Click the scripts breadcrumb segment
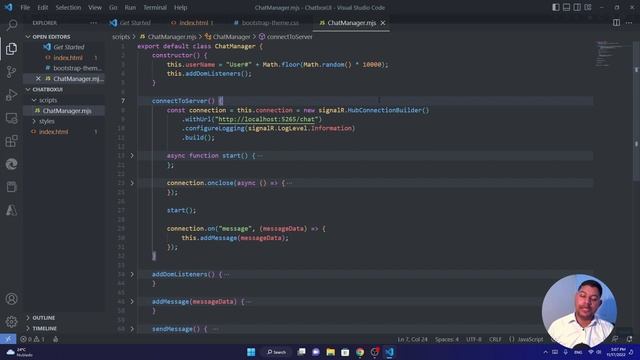 (x=121, y=37)
